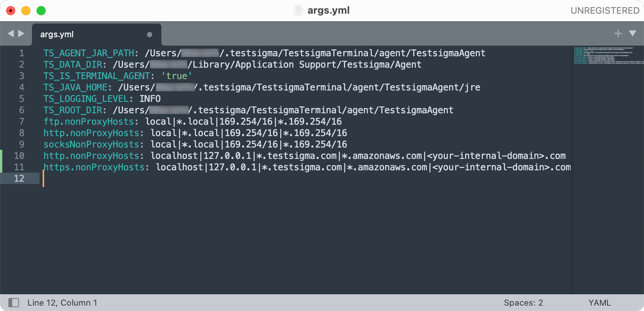Click TS_AGENT_JAR_PATH key on line 1
This screenshot has height=311, width=644.
pyautogui.click(x=89, y=53)
